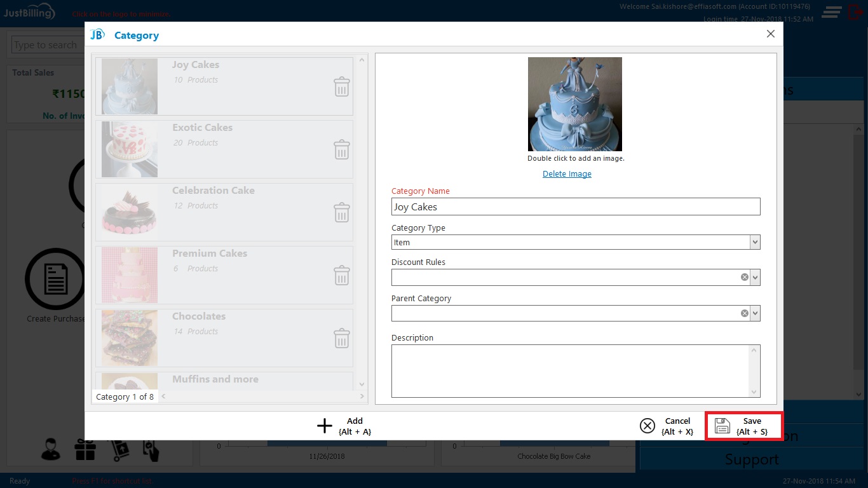Click the Category 1 of 8 label
The height and width of the screenshot is (488, 868).
[125, 397]
